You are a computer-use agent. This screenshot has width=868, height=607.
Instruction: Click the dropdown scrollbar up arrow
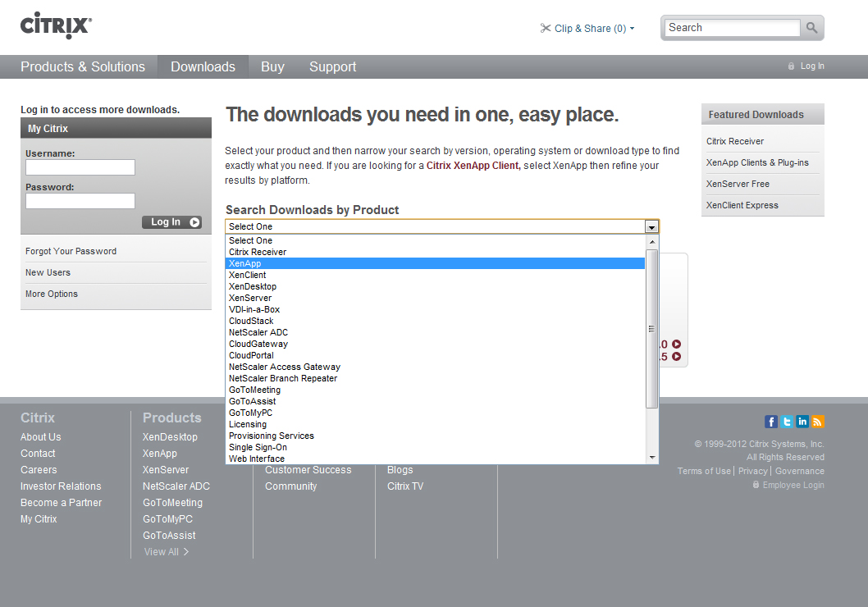[652, 242]
